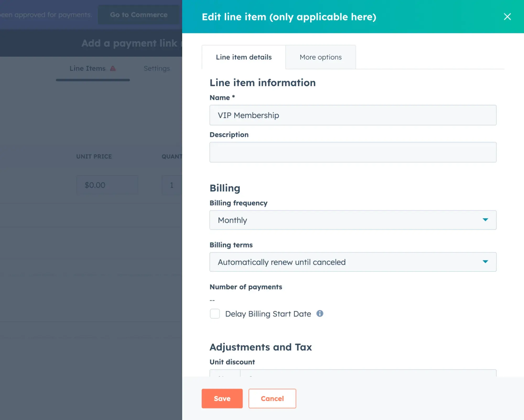Screen dimensions: 524x420
Task: Click the Cancel button
Action: [x=272, y=398]
